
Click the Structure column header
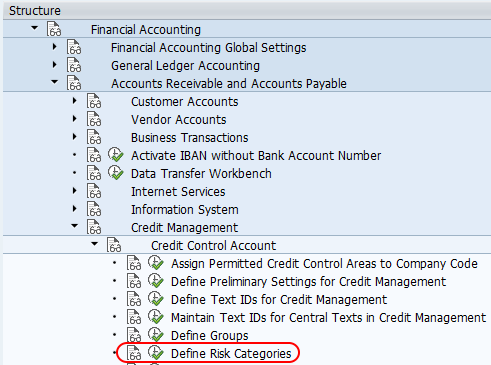[247, 11]
